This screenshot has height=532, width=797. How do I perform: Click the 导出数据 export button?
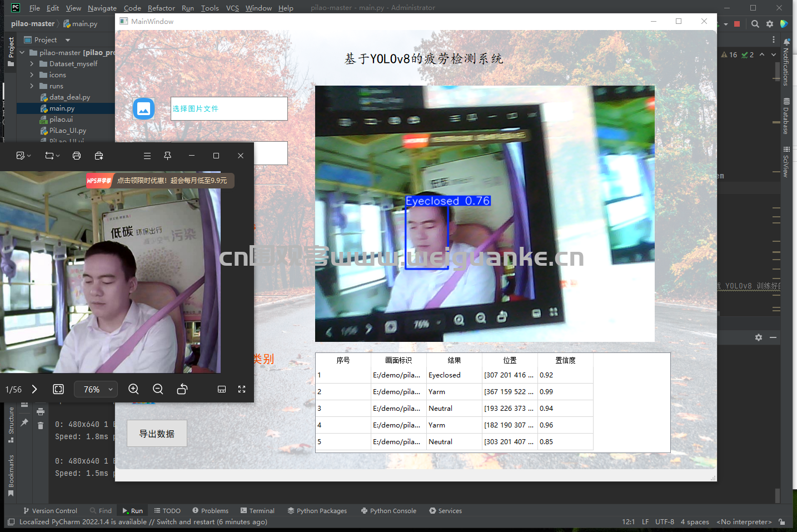click(157, 434)
